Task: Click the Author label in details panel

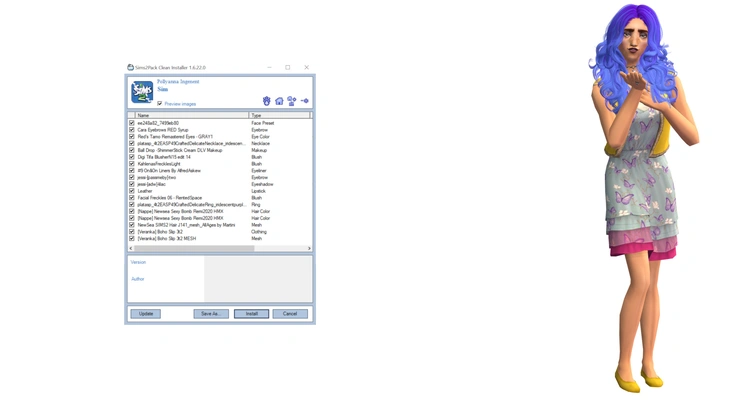Action: coord(137,279)
